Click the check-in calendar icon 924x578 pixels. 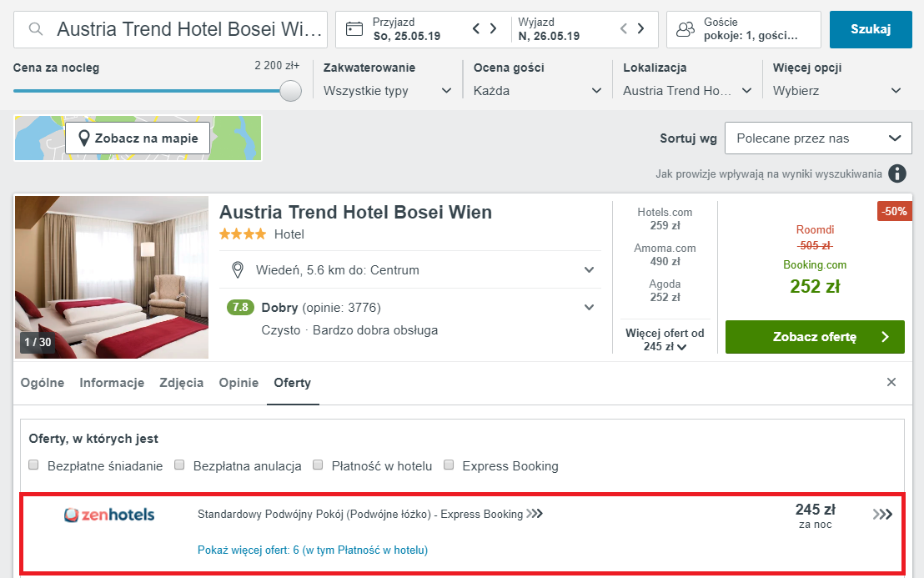coord(354,29)
